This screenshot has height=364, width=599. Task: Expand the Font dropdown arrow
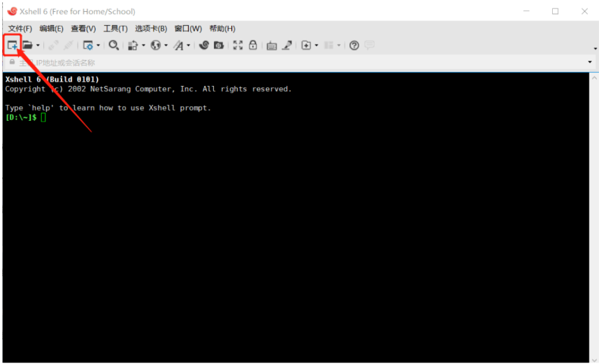pos(188,45)
